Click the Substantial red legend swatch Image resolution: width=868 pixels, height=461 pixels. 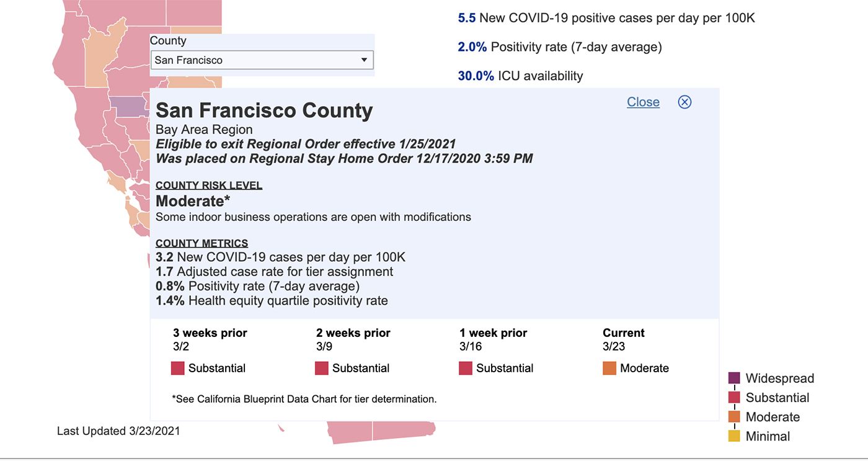(734, 397)
